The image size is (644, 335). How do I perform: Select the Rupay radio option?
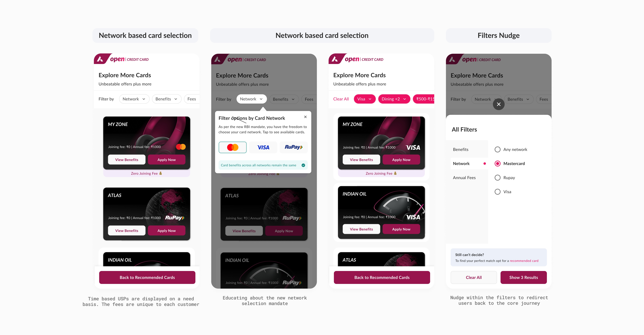497,178
